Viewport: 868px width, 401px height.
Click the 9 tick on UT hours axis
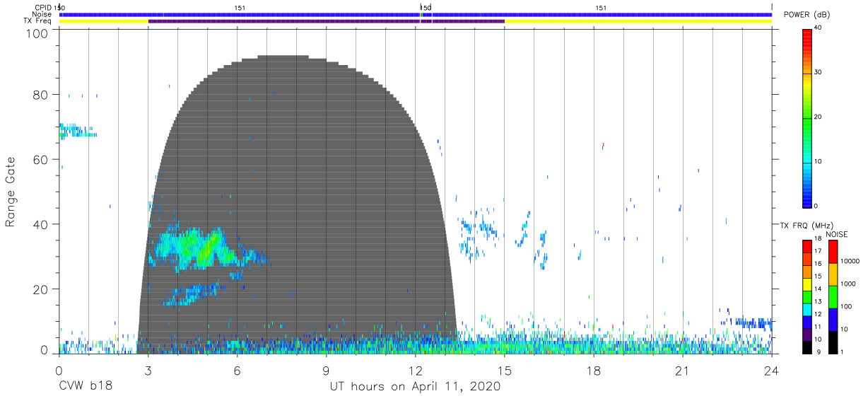[326, 370]
